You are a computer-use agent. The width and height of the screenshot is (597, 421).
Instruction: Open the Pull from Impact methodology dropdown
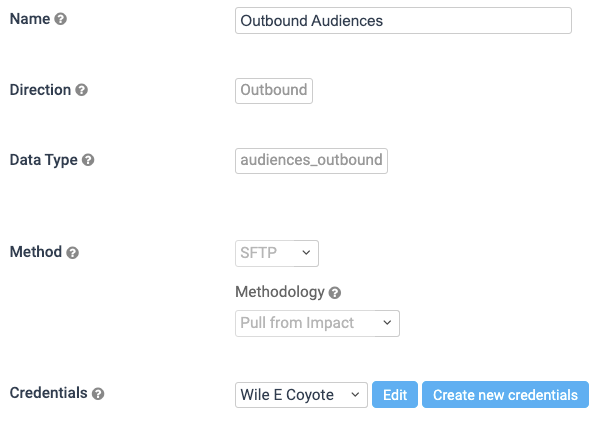(x=317, y=323)
